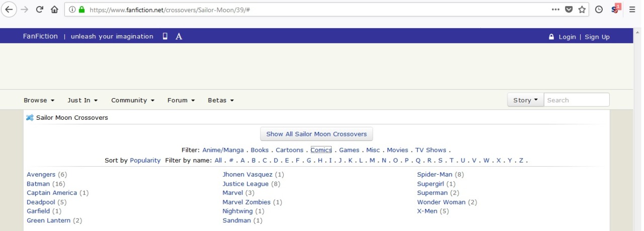The image size is (644, 231).
Task: Open the Captain America crossover link
Action: point(52,193)
